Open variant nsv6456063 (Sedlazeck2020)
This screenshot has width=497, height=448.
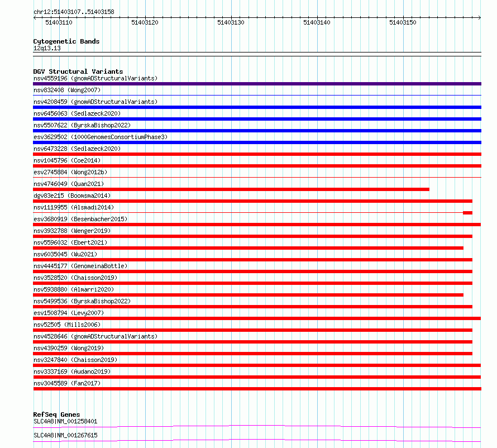point(77,113)
